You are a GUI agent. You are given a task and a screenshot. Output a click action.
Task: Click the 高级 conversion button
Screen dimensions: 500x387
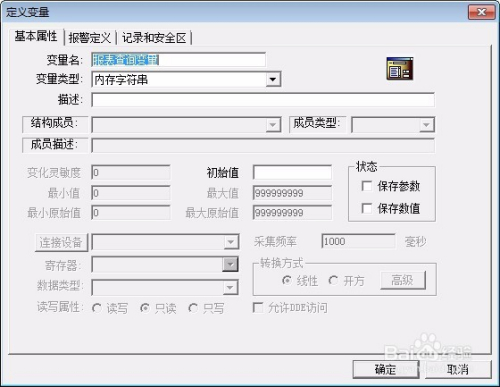tap(403, 280)
